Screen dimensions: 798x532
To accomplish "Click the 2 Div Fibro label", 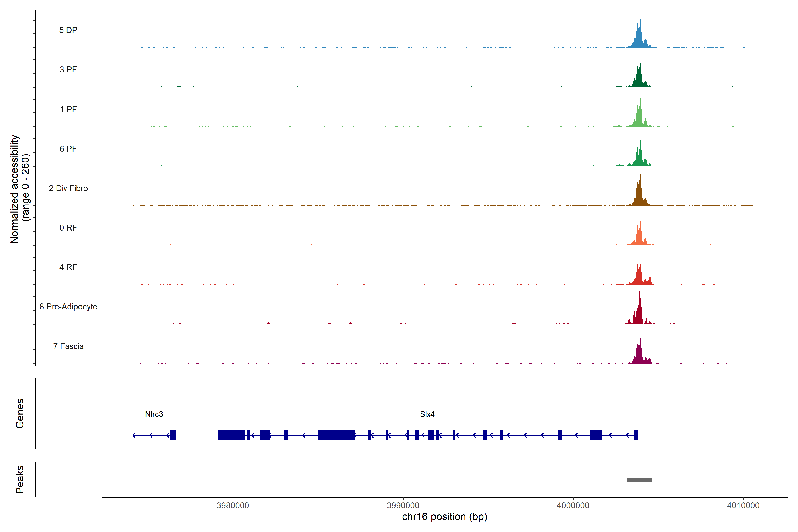I will (x=68, y=188).
